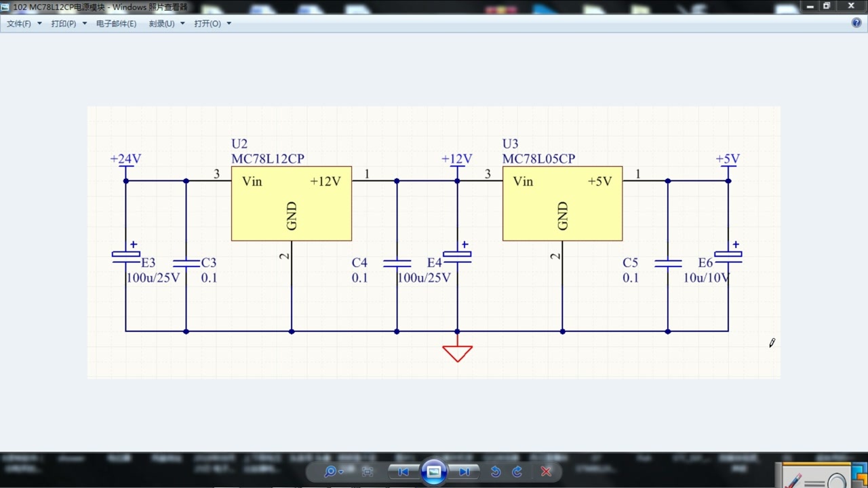Click the U2 designator text
Viewport: 868px width, 488px height.
239,144
